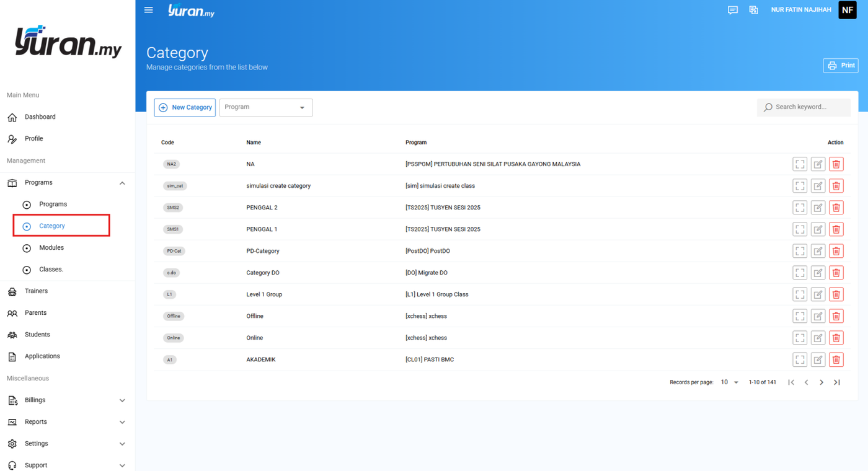Jump to the last page of records
Viewport: 868px width, 471px height.
837,382
